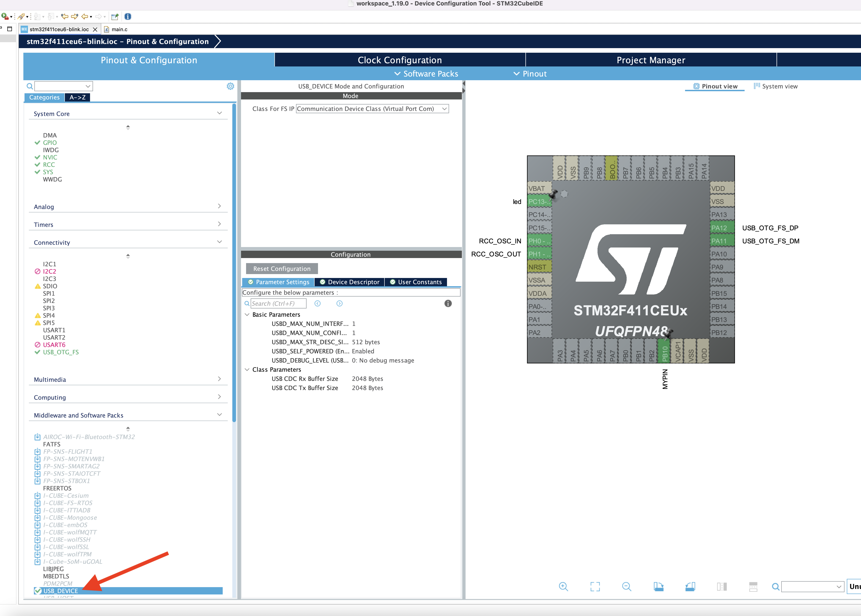Image resolution: width=861 pixels, height=616 pixels.
Task: Open the Software Packs menu
Action: coord(427,74)
